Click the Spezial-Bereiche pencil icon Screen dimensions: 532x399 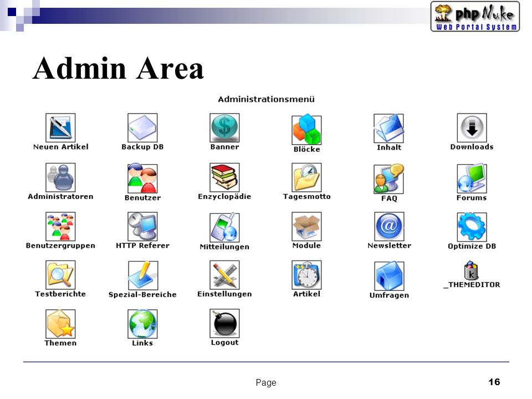click(x=143, y=275)
